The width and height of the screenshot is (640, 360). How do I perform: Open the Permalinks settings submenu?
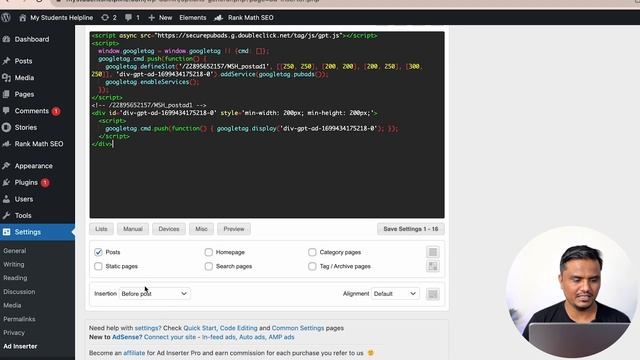pyautogui.click(x=19, y=319)
